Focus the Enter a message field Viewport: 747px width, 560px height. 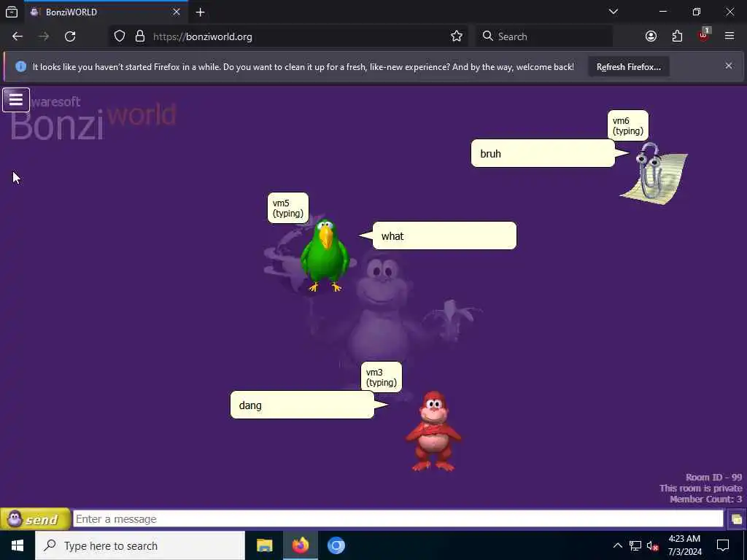[x=398, y=519]
